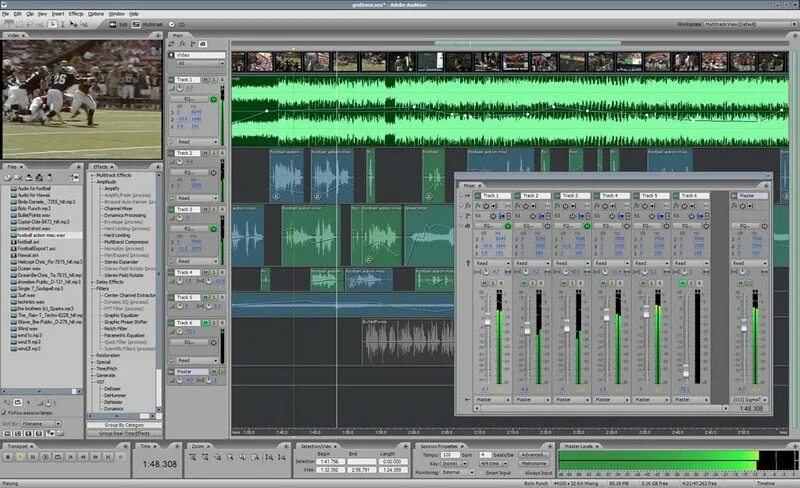Image resolution: width=800 pixels, height=488 pixels.
Task: Open the Effects menu in menu bar
Action: (76, 14)
